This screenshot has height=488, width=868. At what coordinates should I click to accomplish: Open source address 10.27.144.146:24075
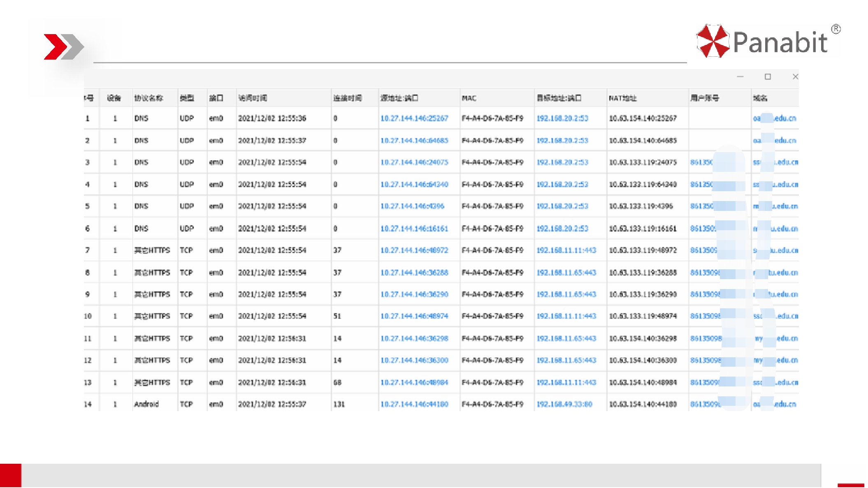[x=414, y=162]
